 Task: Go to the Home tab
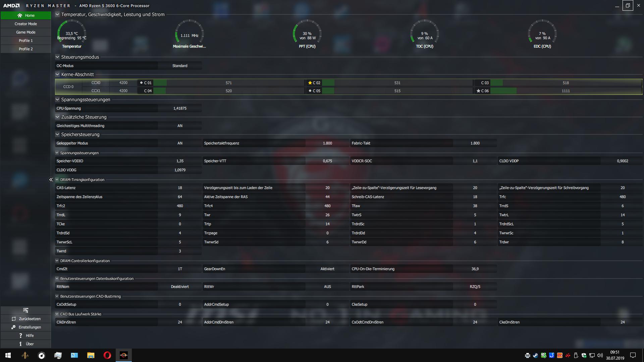click(x=26, y=15)
